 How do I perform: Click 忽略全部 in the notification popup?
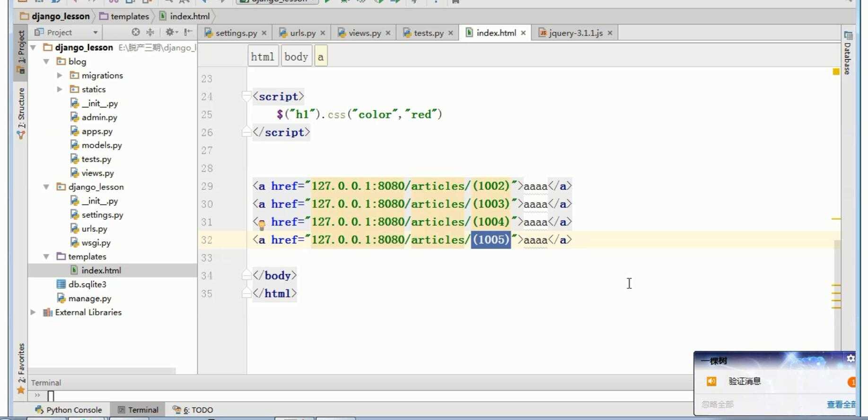pos(718,404)
